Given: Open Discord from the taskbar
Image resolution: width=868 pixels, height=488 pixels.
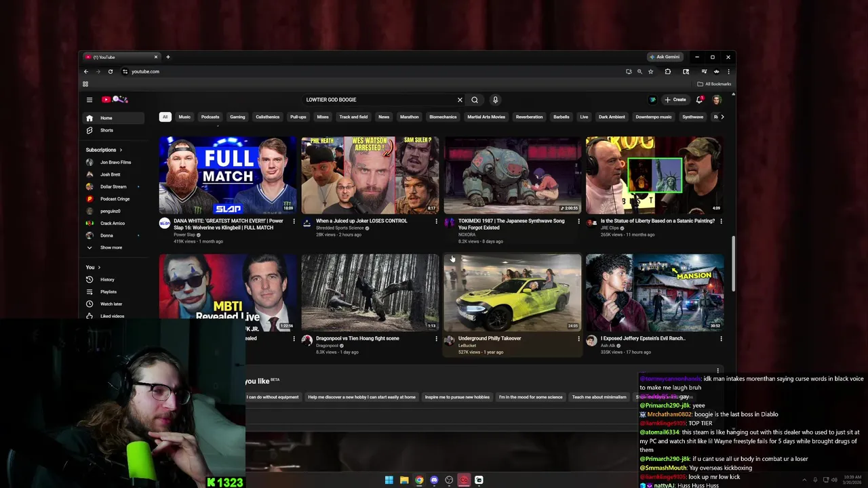Looking at the screenshot, I should click(x=434, y=480).
